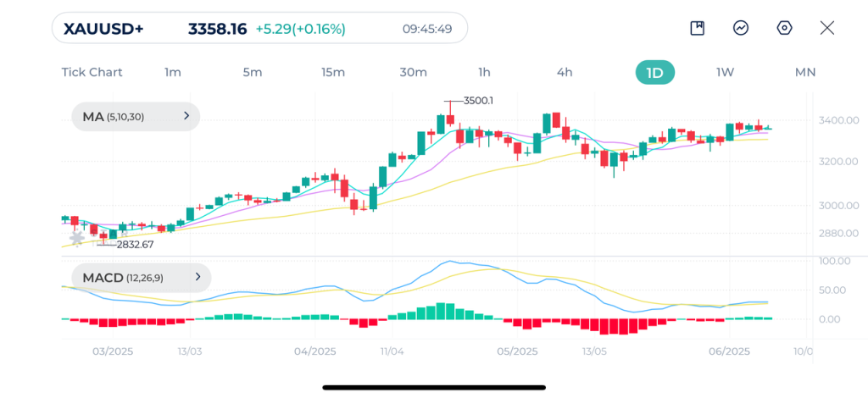
Task: Select the 5m timeframe
Action: [x=253, y=72]
